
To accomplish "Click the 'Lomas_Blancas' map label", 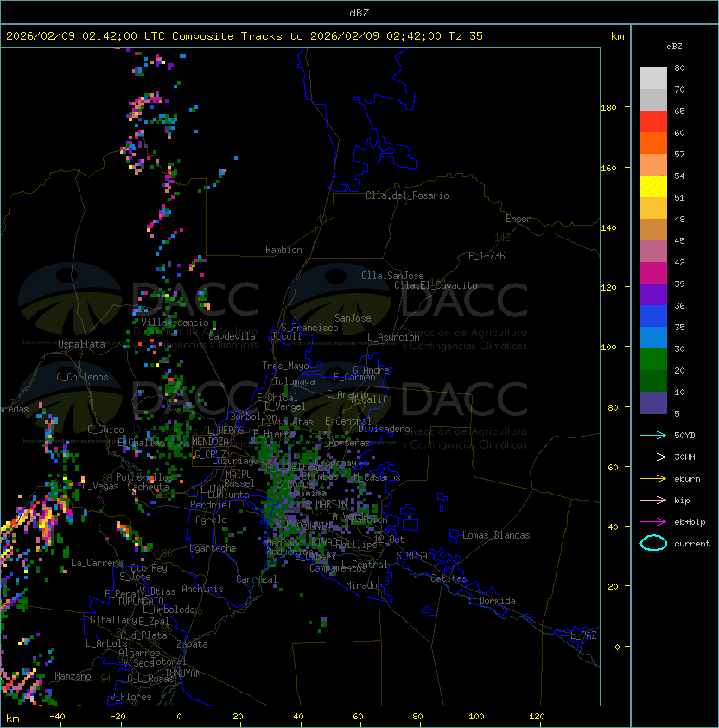I will tap(496, 535).
